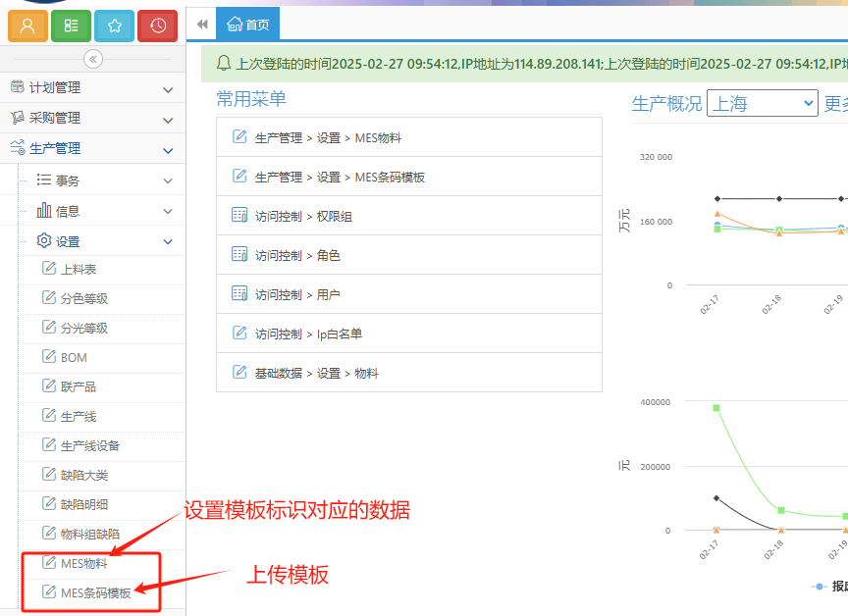Click the 生产概况 heading
The image size is (848, 616).
(x=666, y=103)
